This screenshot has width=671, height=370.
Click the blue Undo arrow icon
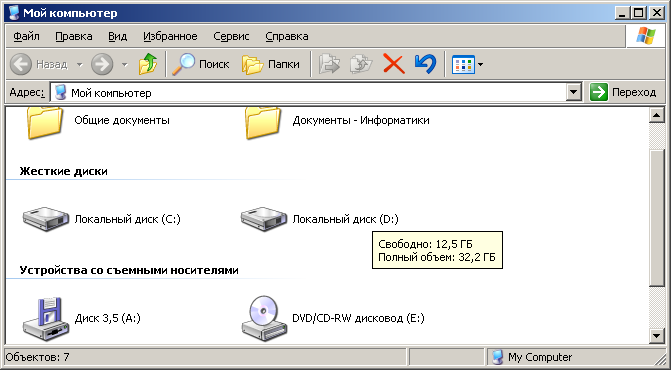[425, 65]
